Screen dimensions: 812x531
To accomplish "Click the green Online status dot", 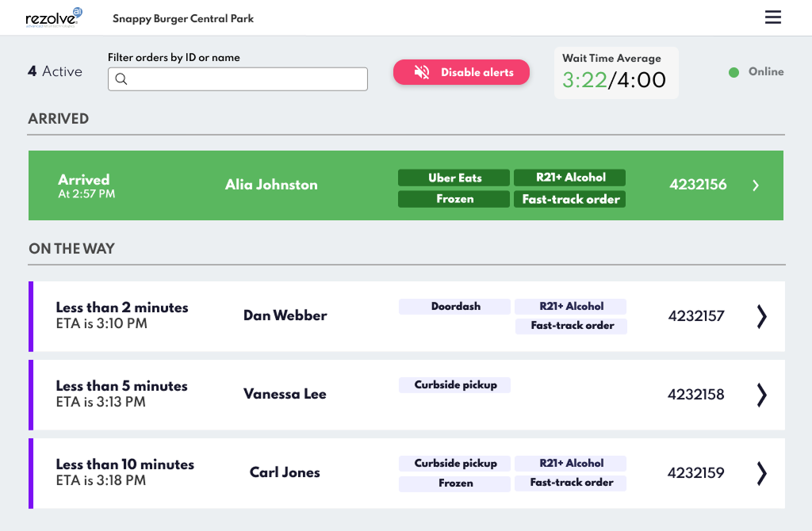I will 733,72.
